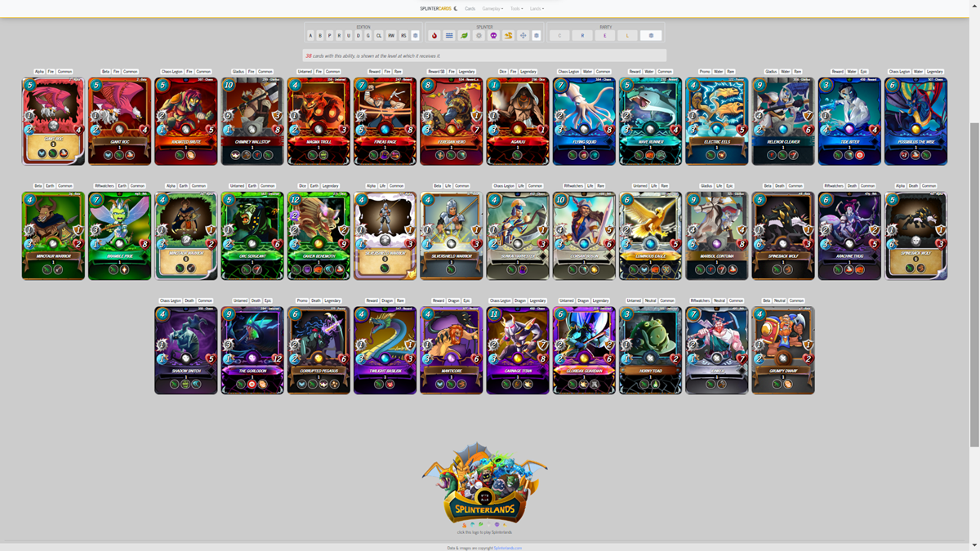Open the Tide Biter card
The height and width of the screenshot is (551, 980).
(x=849, y=121)
